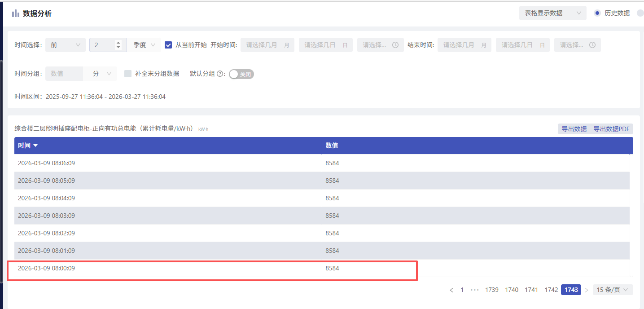Click the 导出数据 button
The height and width of the screenshot is (309, 644).
point(574,129)
